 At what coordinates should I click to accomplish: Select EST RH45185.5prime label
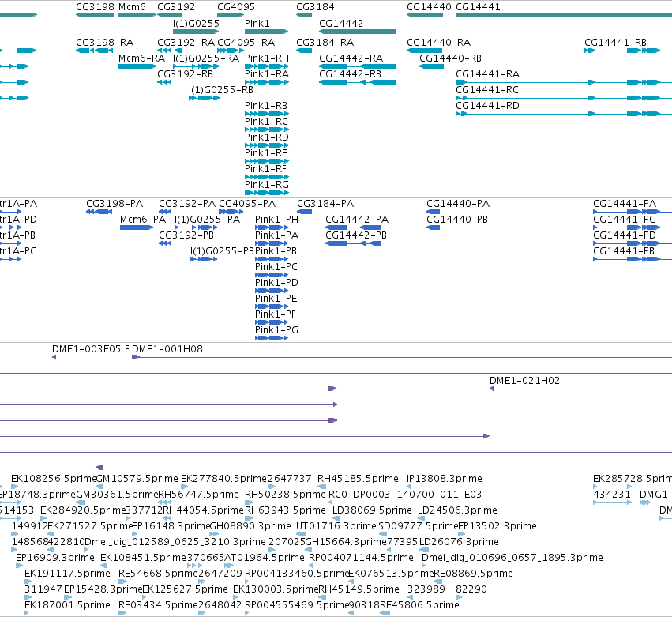click(358, 479)
